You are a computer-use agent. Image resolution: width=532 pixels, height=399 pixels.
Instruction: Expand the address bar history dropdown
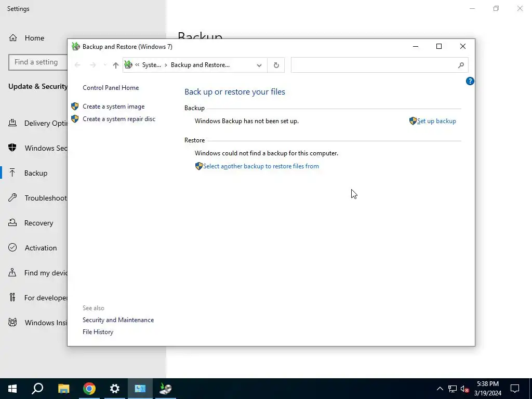(259, 65)
